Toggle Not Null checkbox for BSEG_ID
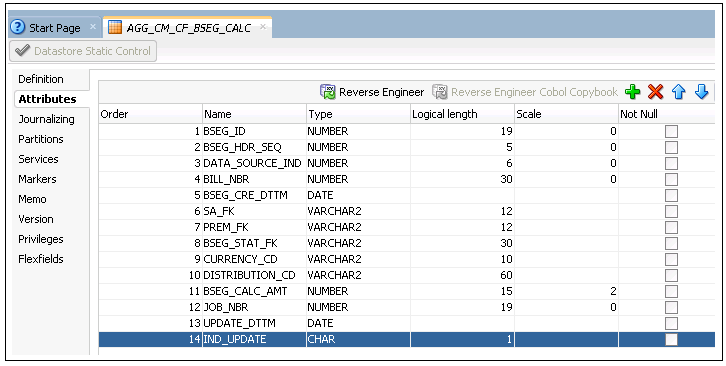Viewport: 726px width, 366px height. pos(671,132)
